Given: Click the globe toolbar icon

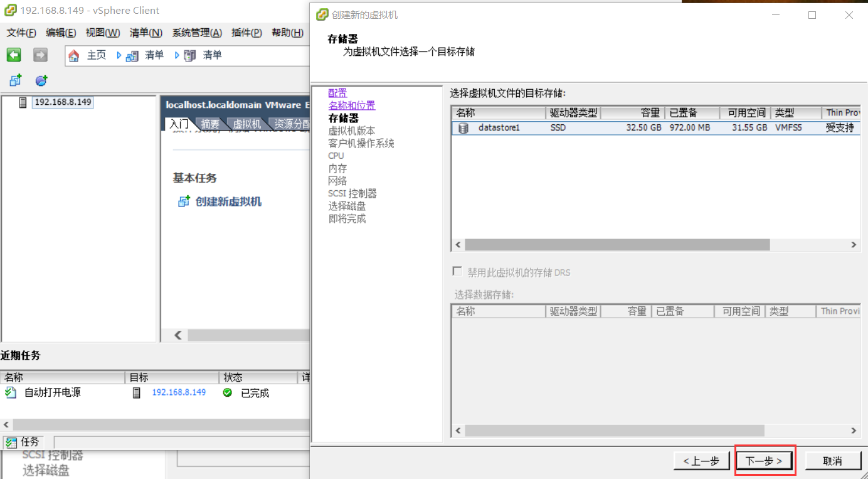Looking at the screenshot, I should click(x=41, y=80).
